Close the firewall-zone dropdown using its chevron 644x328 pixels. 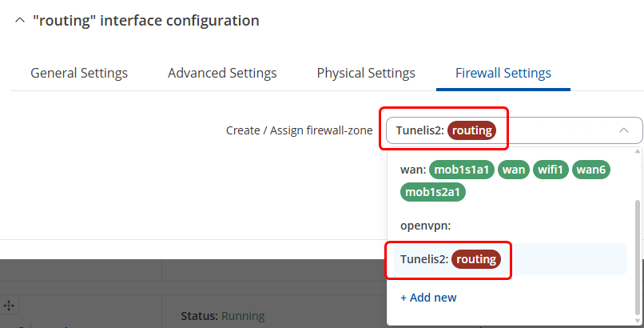pos(623,130)
